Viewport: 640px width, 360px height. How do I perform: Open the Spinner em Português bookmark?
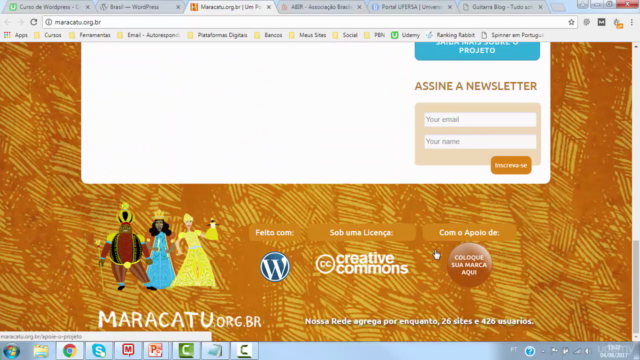pyautogui.click(x=513, y=35)
